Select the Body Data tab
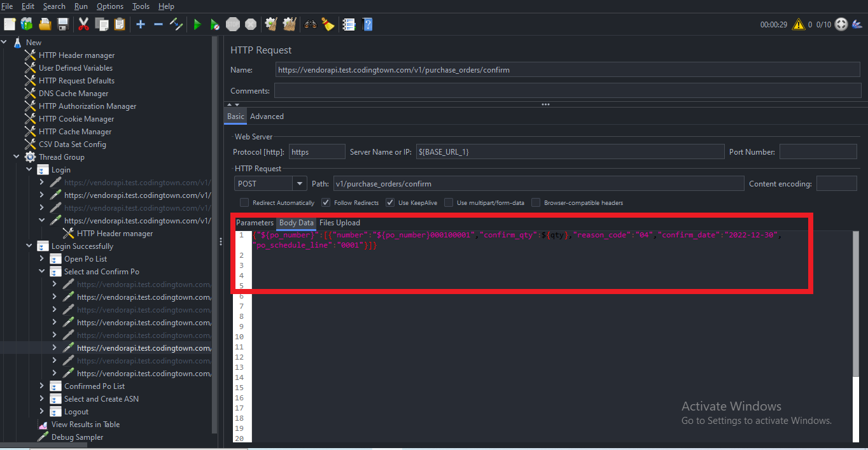The image size is (868, 450). pos(297,223)
